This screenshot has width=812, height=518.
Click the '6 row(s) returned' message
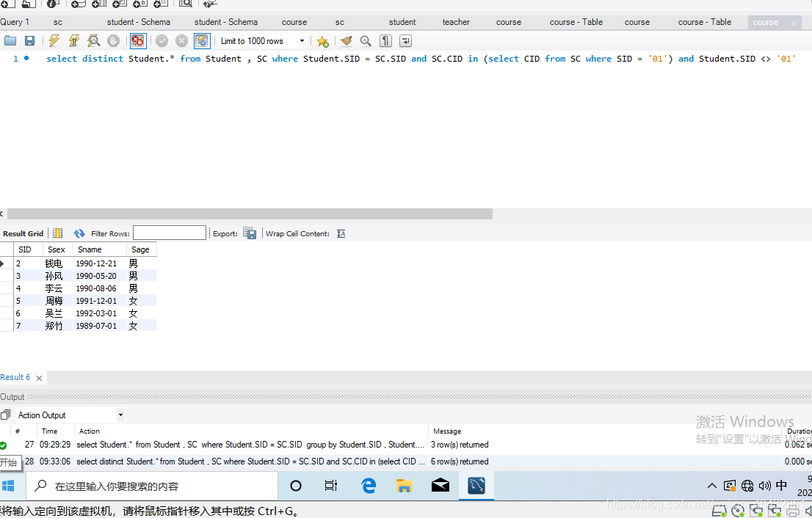pos(460,461)
